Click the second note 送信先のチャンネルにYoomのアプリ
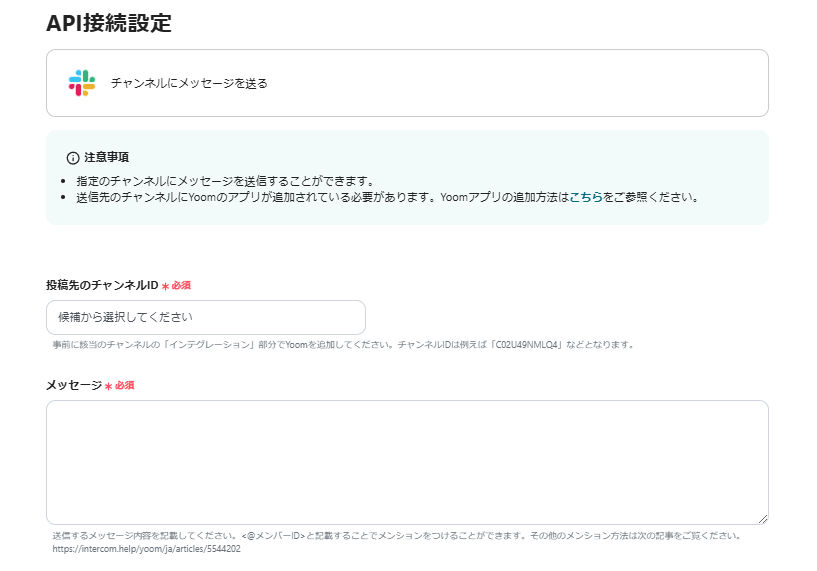The width and height of the screenshot is (817, 571). click(388, 197)
